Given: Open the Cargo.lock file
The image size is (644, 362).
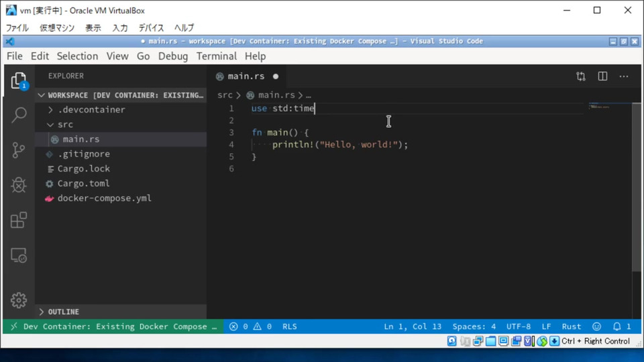Looking at the screenshot, I should pos(83,169).
